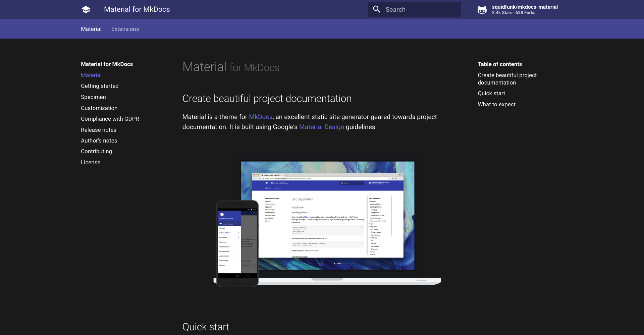Switch to the Material tab
Viewport: 644px width, 335px height.
click(x=91, y=29)
